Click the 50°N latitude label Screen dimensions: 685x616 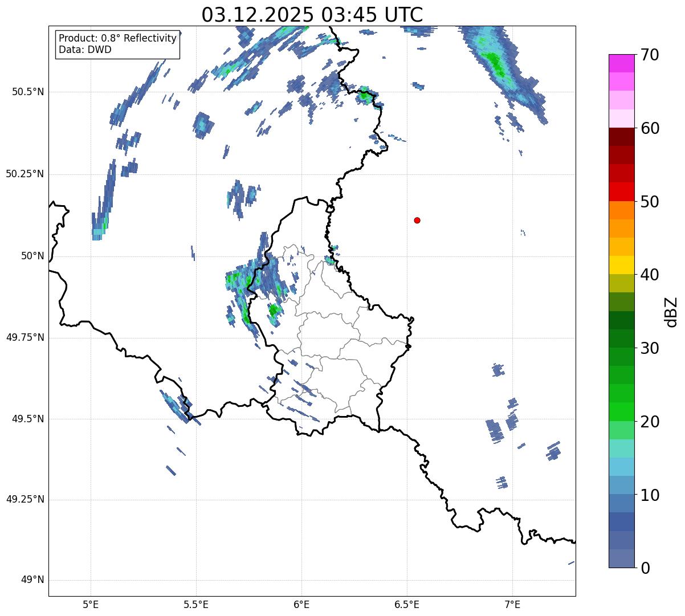coord(32,256)
